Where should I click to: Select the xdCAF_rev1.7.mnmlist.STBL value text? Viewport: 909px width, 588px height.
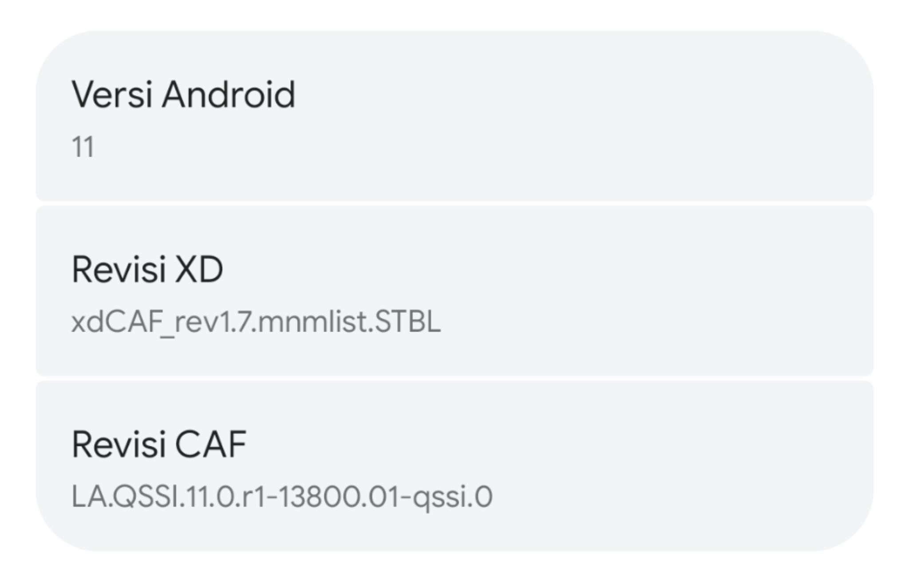[x=256, y=322]
